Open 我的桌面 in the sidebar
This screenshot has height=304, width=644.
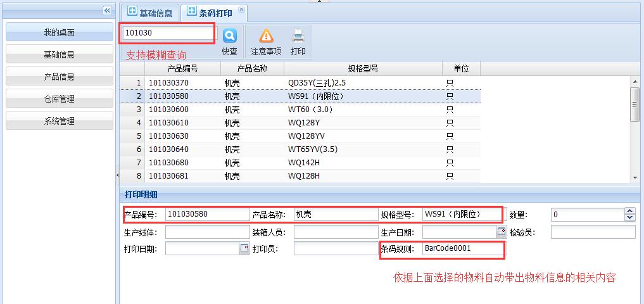59,32
